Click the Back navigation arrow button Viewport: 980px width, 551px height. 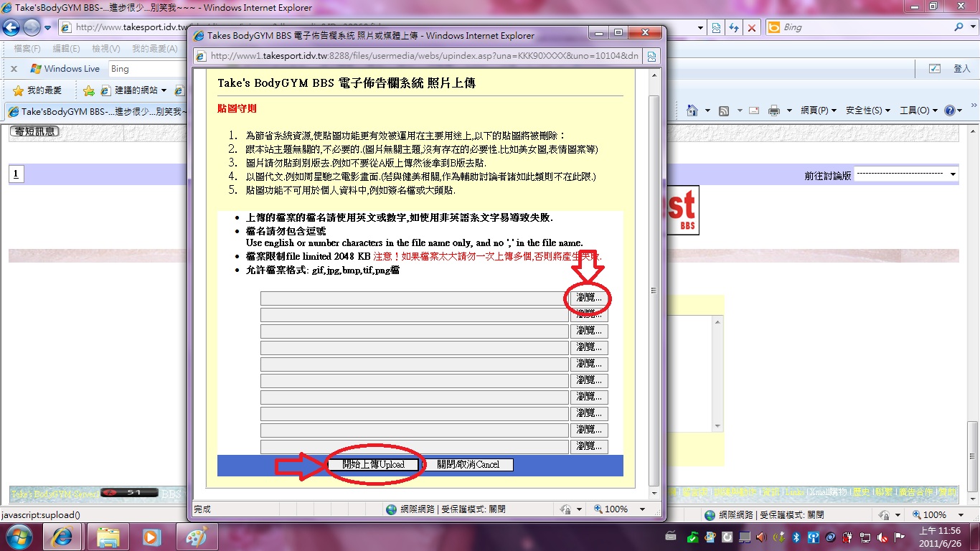coord(12,27)
